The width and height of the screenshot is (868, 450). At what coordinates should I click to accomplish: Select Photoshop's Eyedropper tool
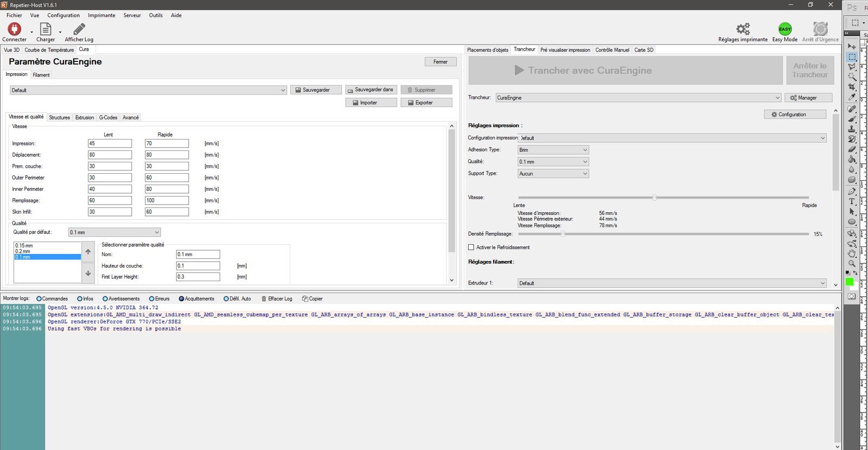coord(852,97)
